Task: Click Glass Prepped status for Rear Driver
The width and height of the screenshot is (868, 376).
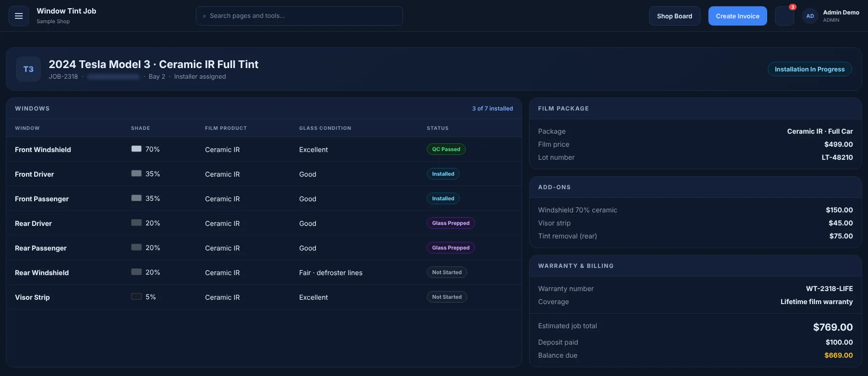Action: [451, 223]
